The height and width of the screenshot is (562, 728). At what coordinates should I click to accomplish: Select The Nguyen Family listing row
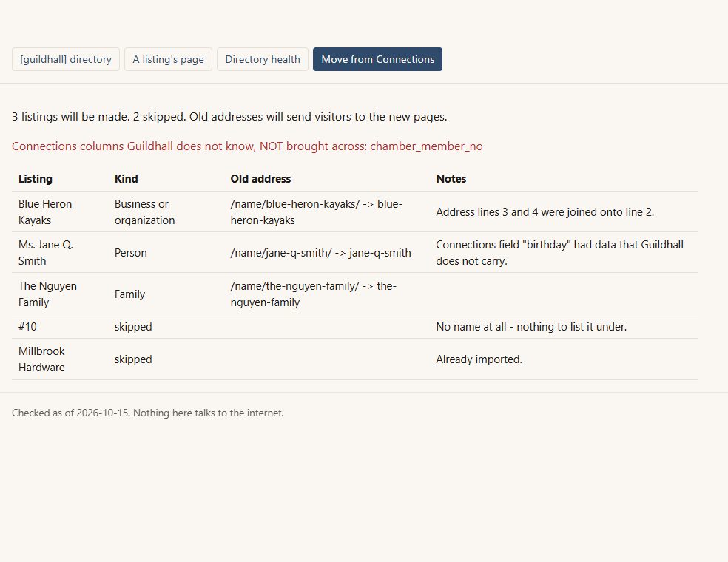tap(354, 294)
